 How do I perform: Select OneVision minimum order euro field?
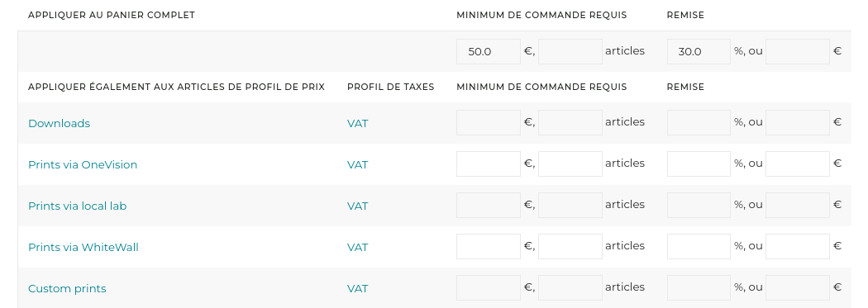coord(489,163)
